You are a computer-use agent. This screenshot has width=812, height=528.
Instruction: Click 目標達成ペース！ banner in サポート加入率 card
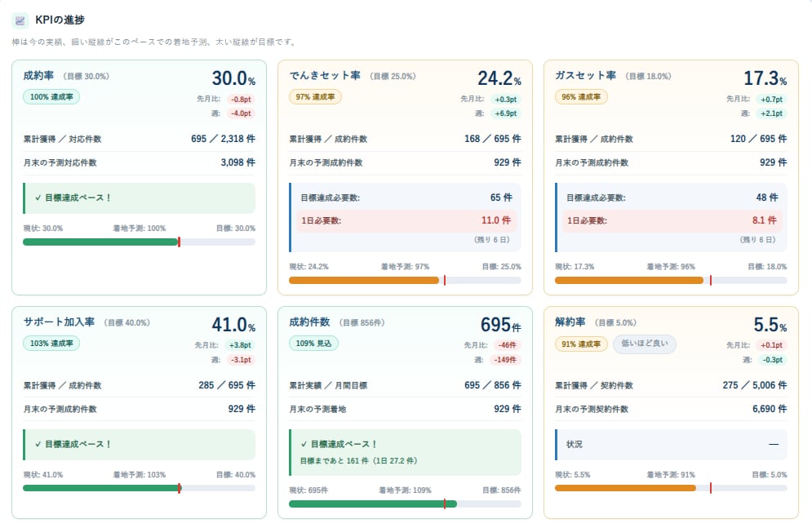tap(140, 445)
